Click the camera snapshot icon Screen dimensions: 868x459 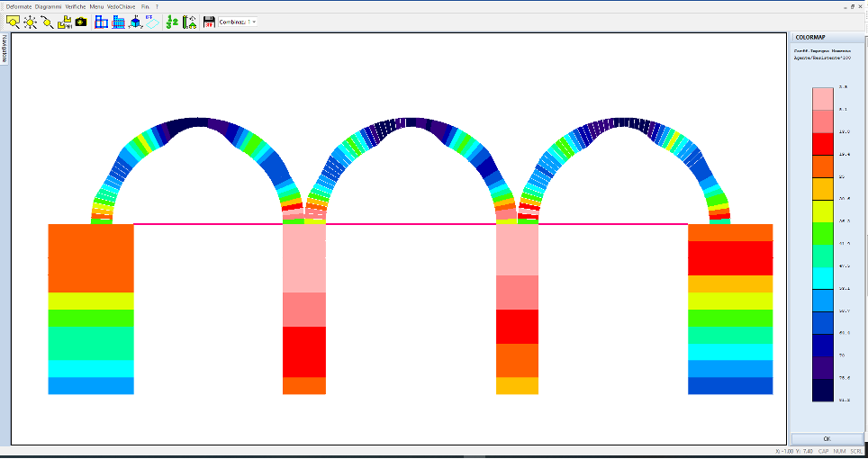81,22
